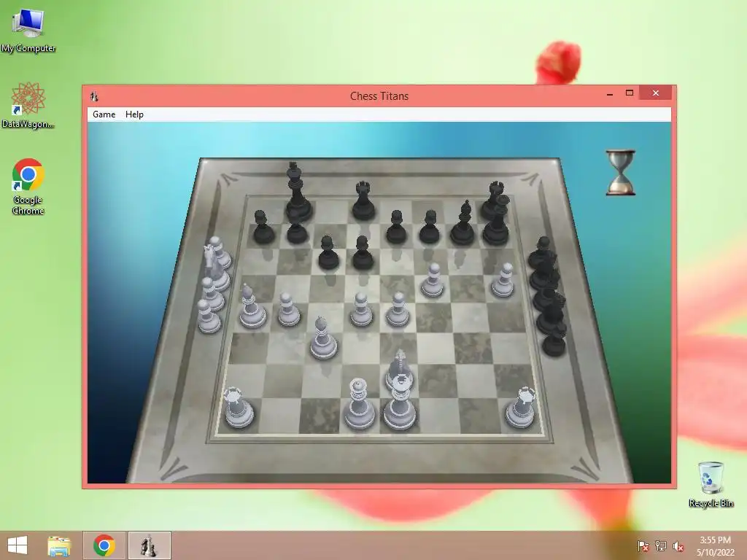
Task: Open the taskbar clock showing 3:55 PM
Action: pyautogui.click(x=715, y=546)
